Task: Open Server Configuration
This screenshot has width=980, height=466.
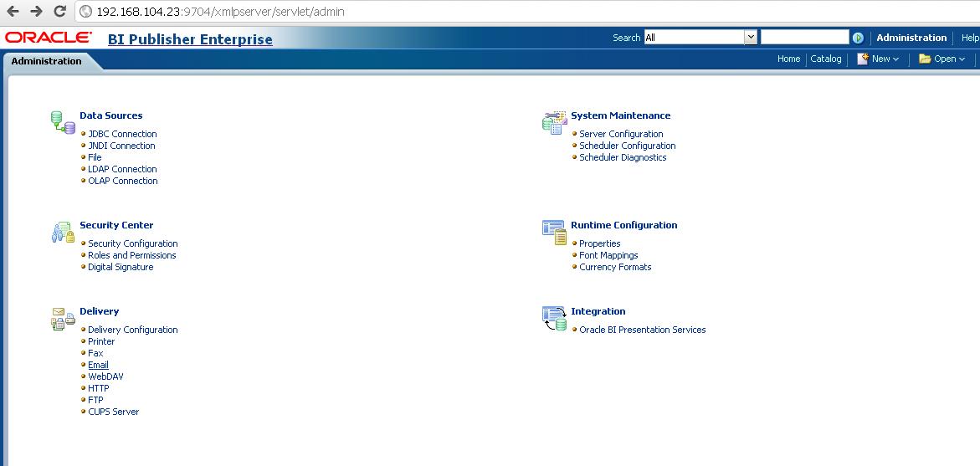Action: coord(621,134)
